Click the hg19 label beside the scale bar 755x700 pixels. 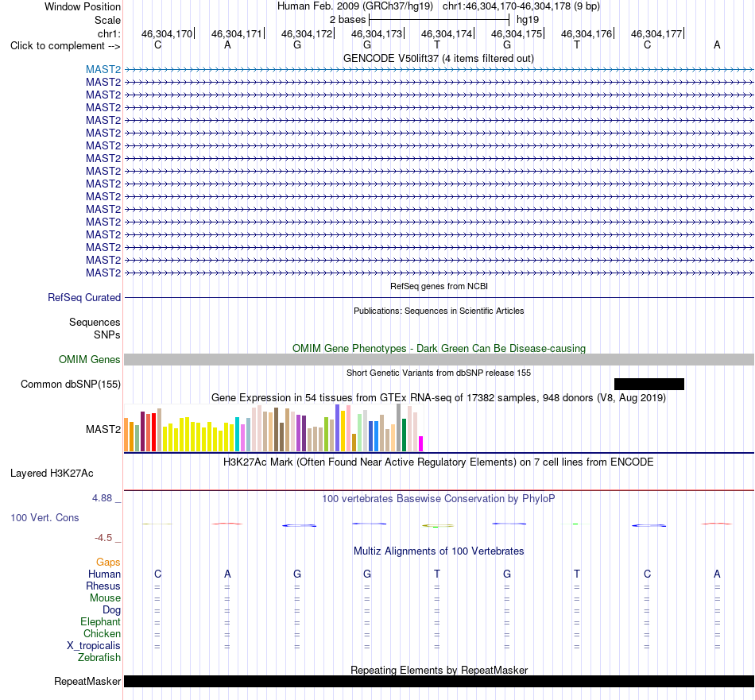527,20
